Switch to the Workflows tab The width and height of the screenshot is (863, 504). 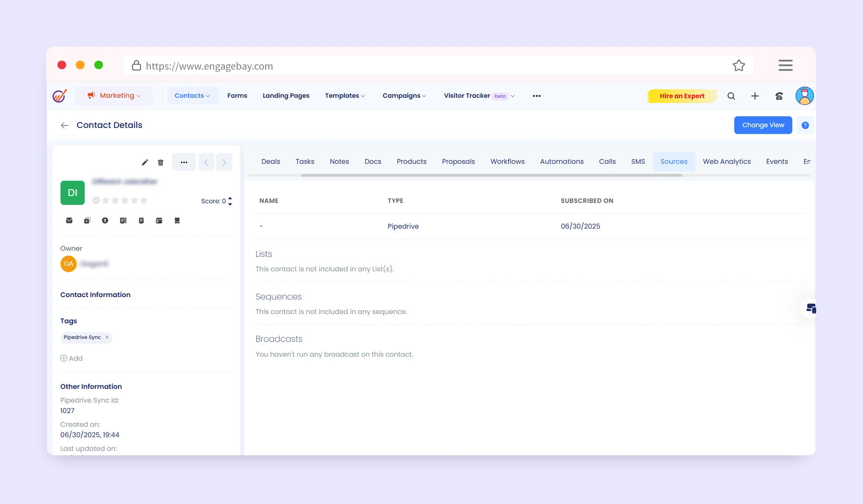pos(508,161)
